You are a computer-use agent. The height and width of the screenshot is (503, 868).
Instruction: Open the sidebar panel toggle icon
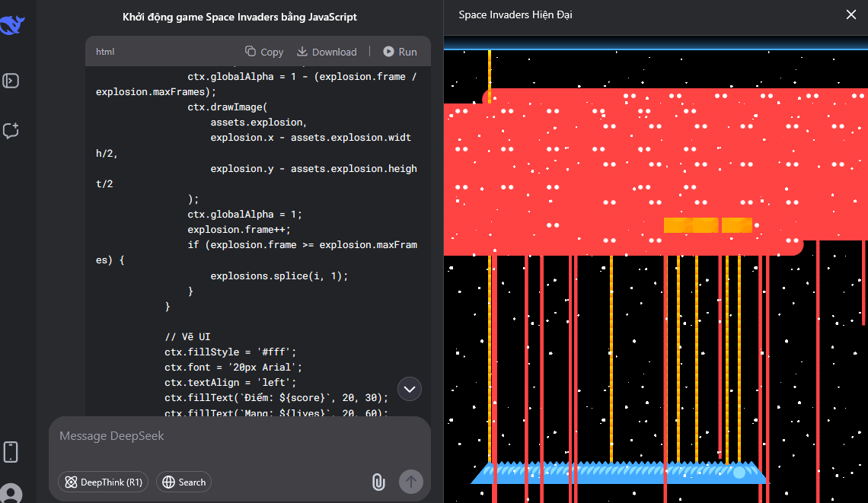[11, 81]
